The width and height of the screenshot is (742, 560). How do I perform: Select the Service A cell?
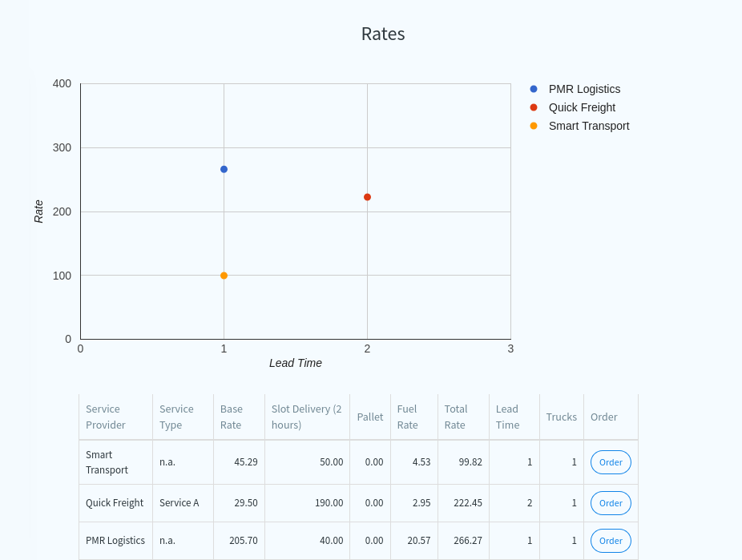179,503
